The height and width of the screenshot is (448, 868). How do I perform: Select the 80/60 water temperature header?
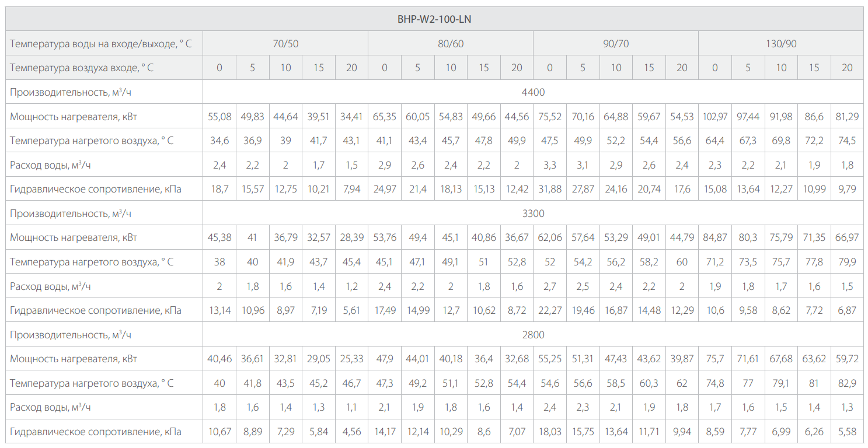[x=451, y=44]
